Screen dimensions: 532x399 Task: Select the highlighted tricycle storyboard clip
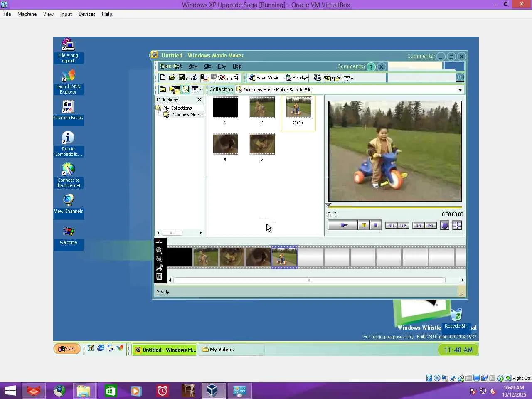click(284, 257)
